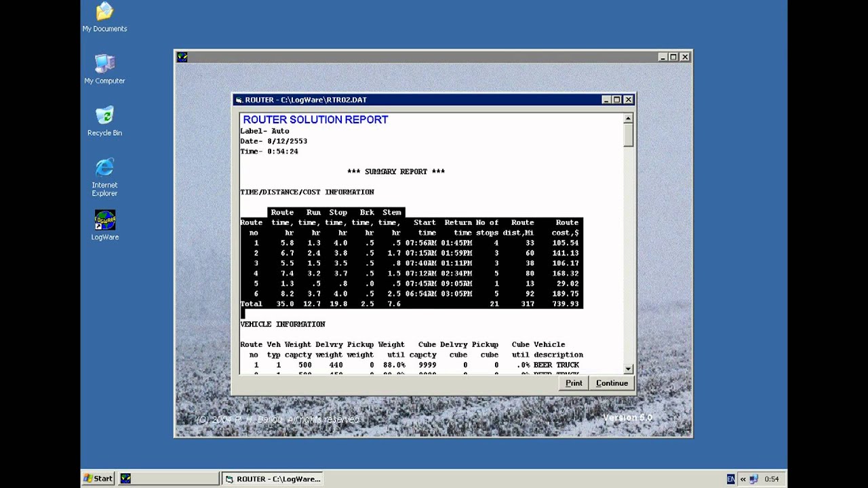Click total cost value 739.93

click(x=566, y=304)
